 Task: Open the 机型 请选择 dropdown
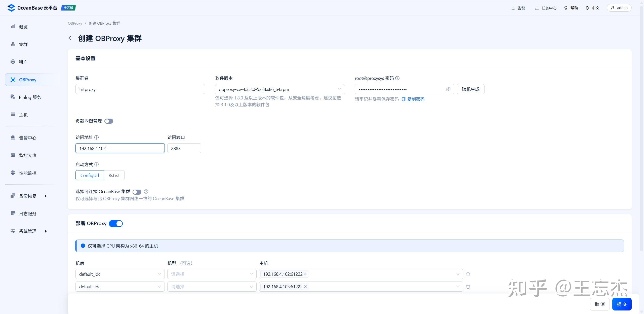(212, 274)
